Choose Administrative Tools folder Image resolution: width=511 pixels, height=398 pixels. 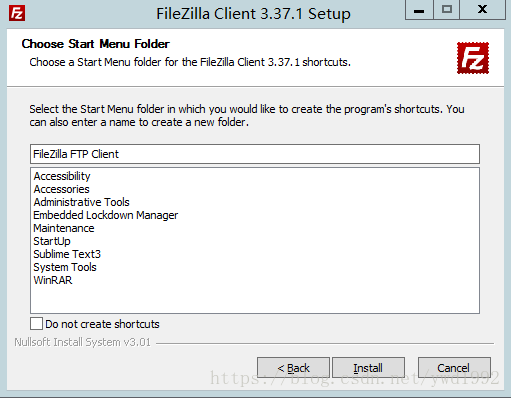81,202
